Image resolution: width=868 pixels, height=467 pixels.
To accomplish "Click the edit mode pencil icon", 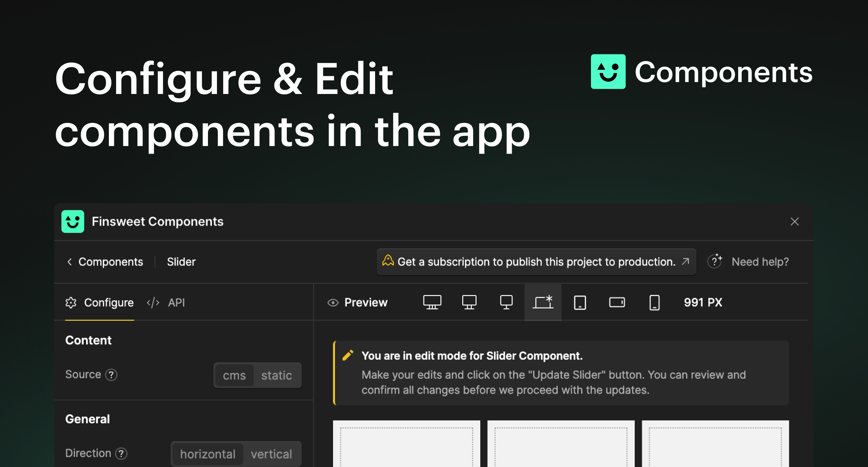I will coord(348,356).
